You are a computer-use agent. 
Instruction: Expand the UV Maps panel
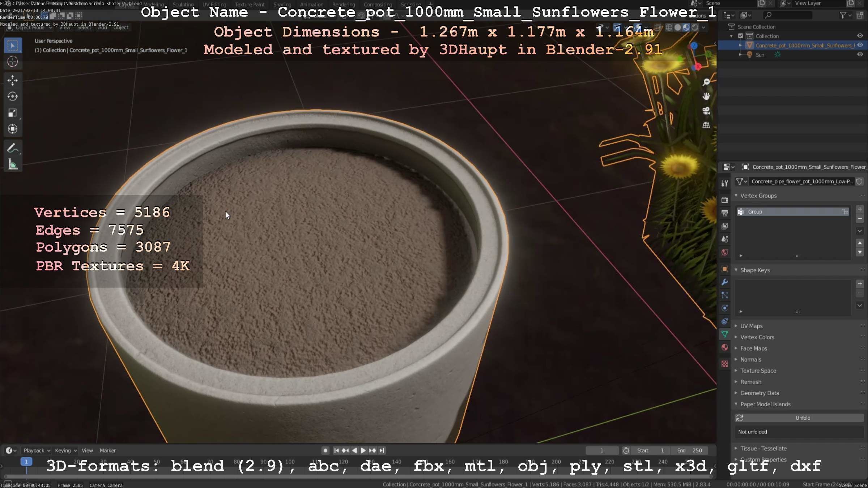click(736, 326)
